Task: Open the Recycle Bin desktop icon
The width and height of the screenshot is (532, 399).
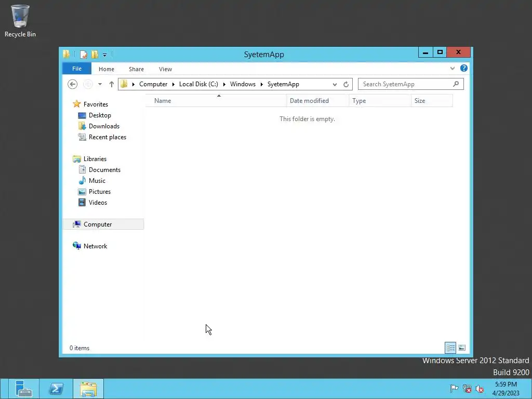Action: (x=20, y=21)
